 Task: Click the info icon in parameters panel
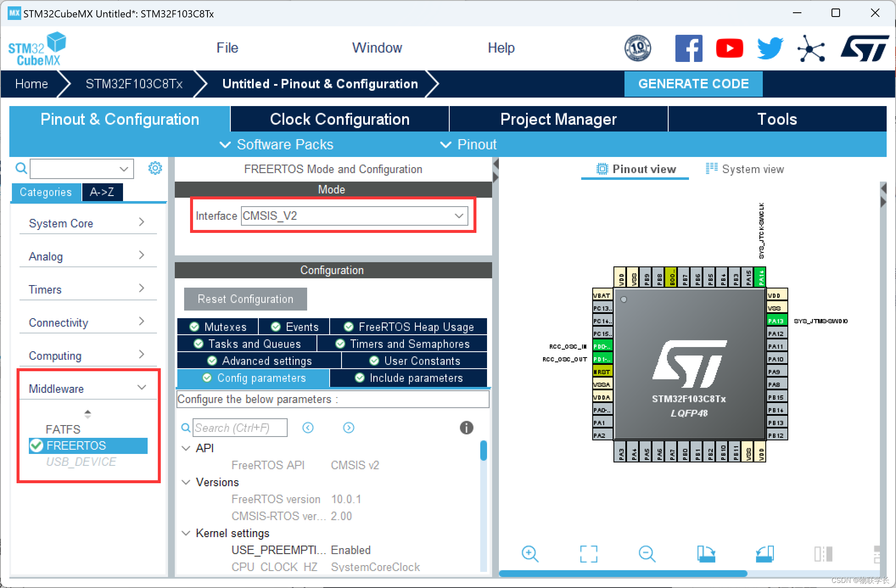tap(466, 428)
